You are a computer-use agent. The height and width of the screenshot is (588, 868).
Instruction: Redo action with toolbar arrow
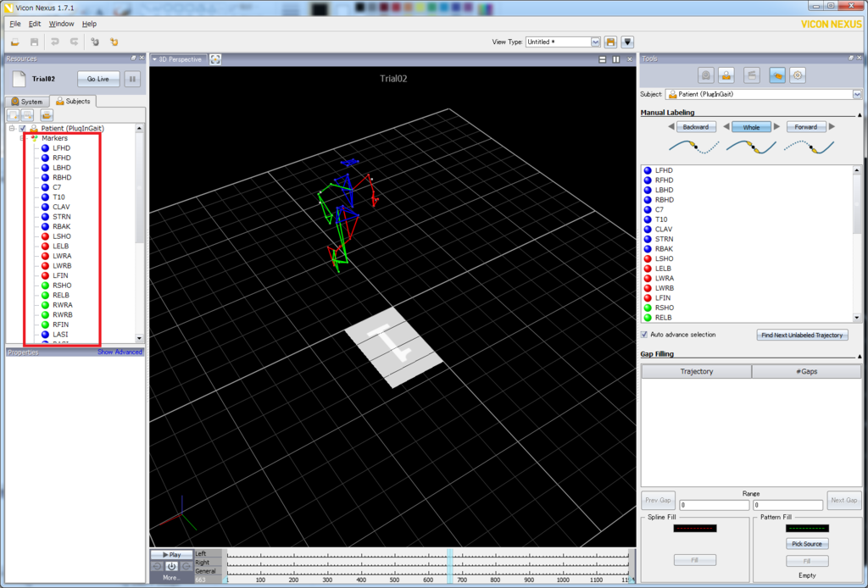pos(75,42)
